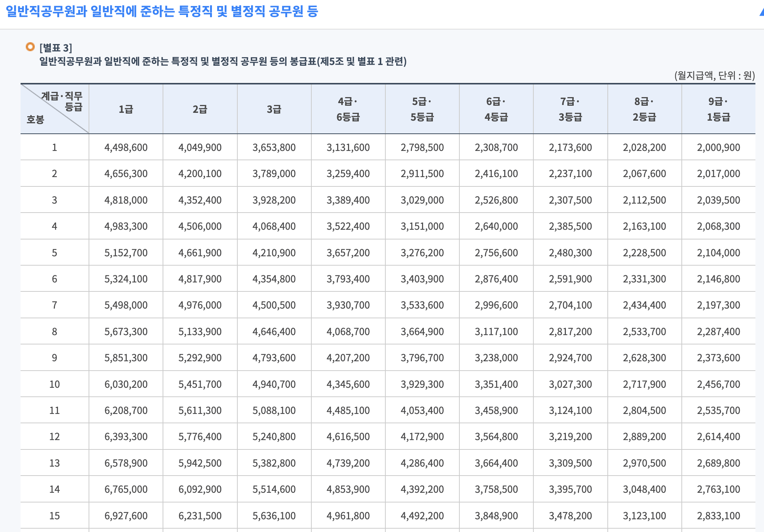
Task: Select row number 10 in the 호봉 column
Action: 55,384
